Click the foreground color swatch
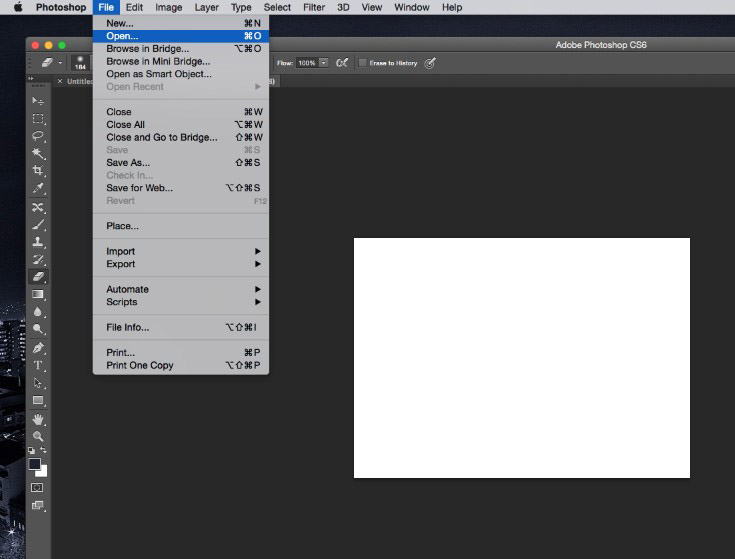 click(x=34, y=464)
